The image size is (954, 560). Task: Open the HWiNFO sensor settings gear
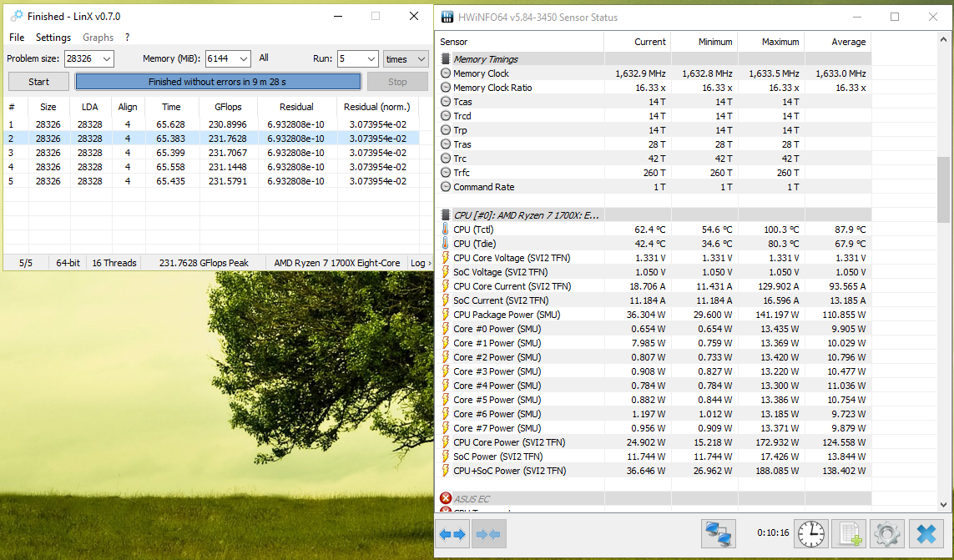coord(887,534)
